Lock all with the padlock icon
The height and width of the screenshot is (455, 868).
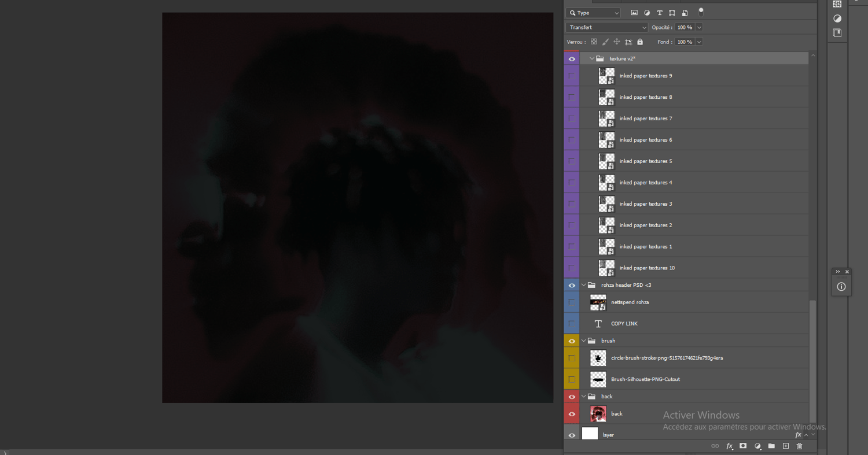640,42
